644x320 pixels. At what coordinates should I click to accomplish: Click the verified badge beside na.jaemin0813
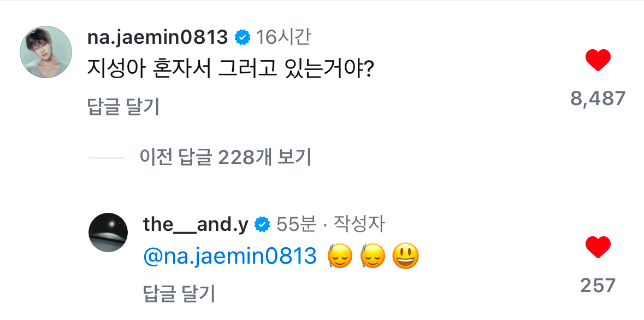click(242, 38)
